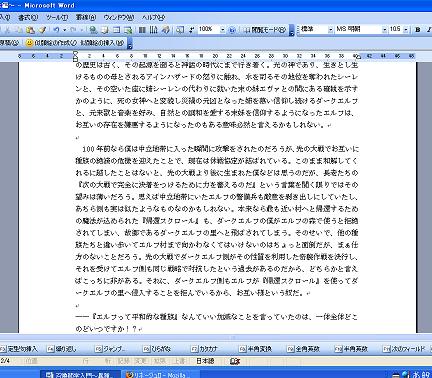Click 日本語 language indicator in status bar
Screen dimensions: 432x378
[205, 361]
